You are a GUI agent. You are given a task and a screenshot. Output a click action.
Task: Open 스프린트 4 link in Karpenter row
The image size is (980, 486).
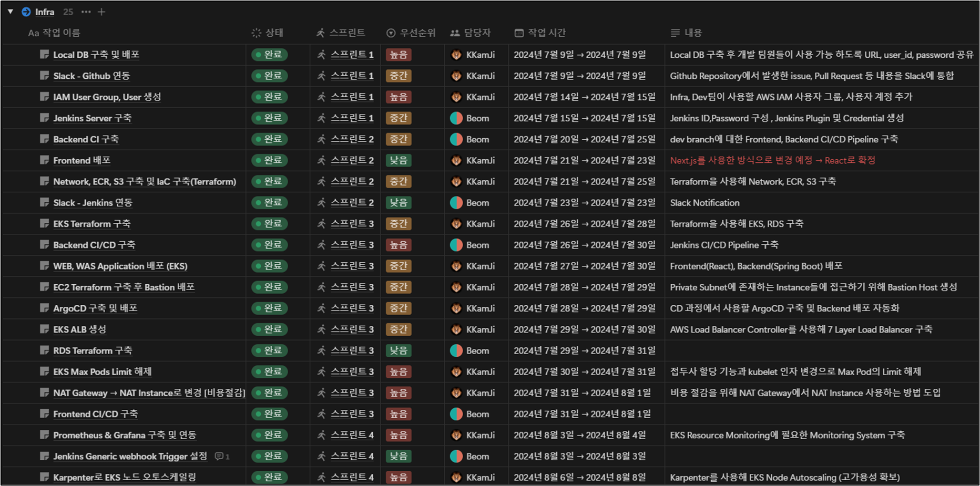352,477
